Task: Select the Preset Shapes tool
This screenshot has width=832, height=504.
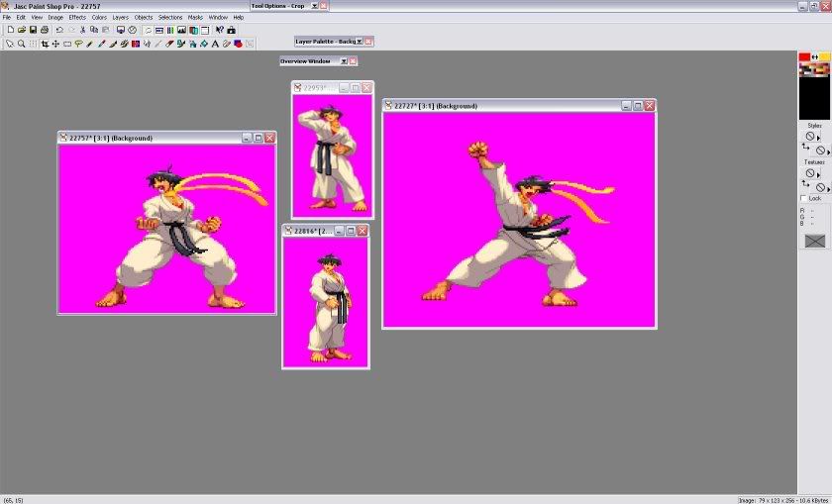Action: [238, 44]
